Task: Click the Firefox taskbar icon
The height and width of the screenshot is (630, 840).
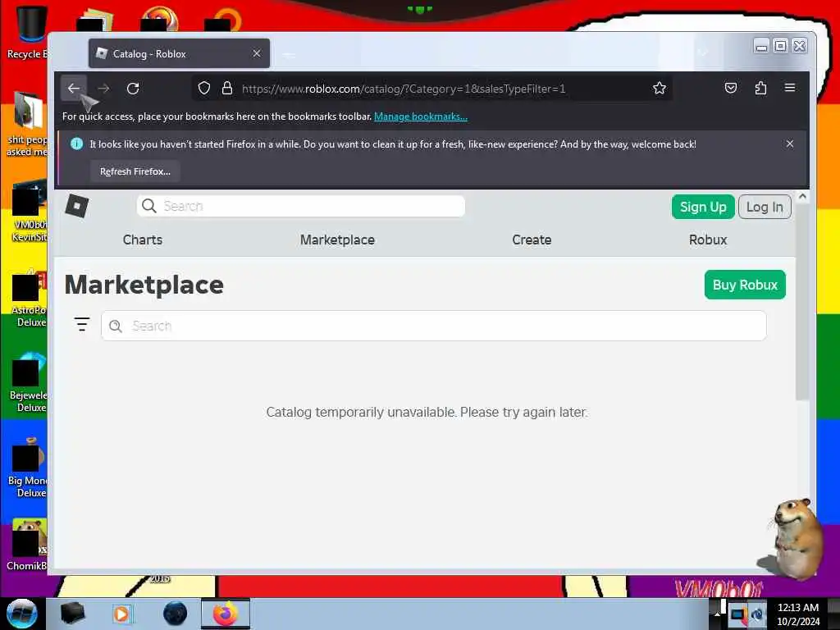Action: (x=226, y=614)
